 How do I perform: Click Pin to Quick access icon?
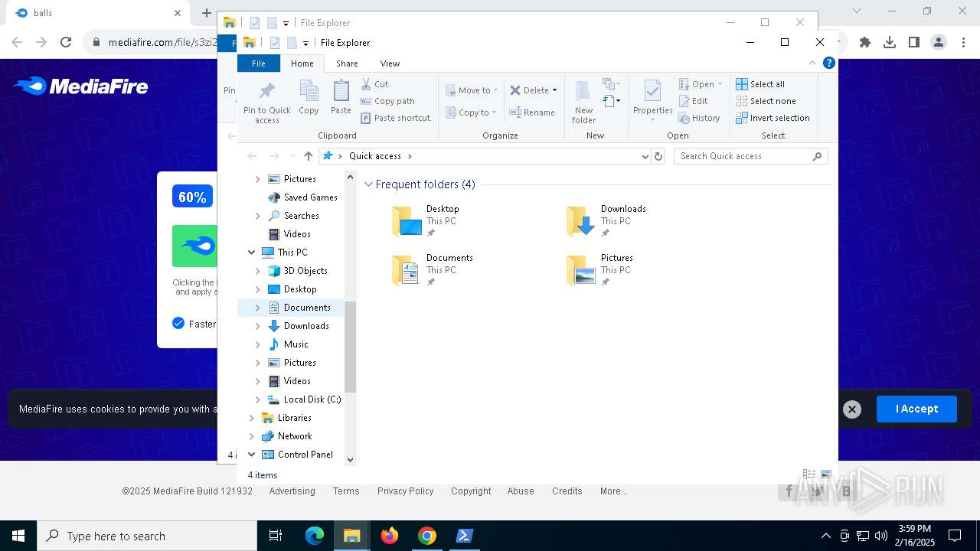[x=266, y=103]
